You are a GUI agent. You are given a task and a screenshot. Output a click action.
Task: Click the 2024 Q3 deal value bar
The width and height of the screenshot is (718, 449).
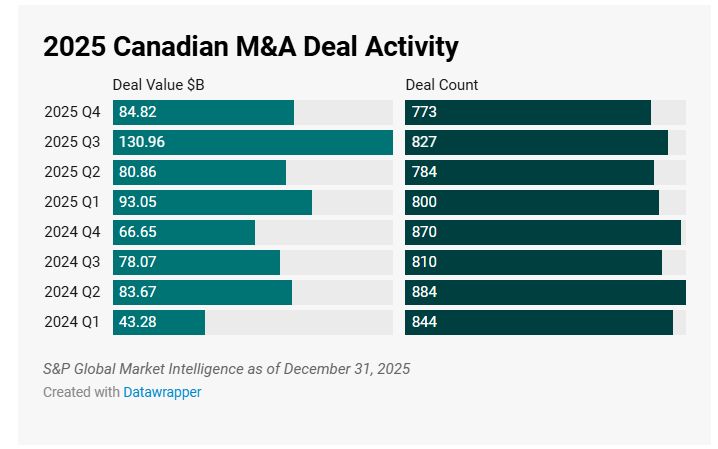[x=196, y=262]
